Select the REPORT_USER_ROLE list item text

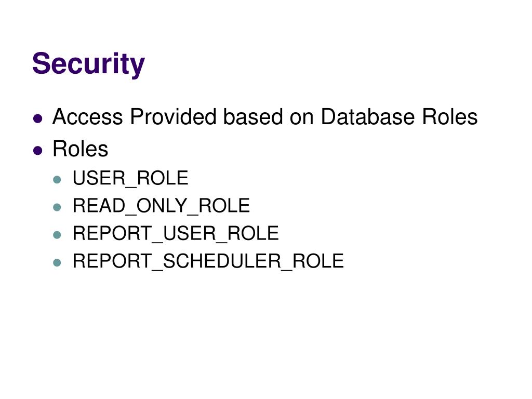(x=176, y=234)
